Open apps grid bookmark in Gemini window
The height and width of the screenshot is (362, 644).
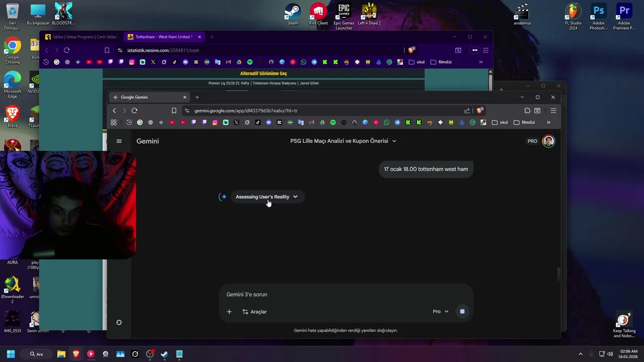tap(114, 122)
